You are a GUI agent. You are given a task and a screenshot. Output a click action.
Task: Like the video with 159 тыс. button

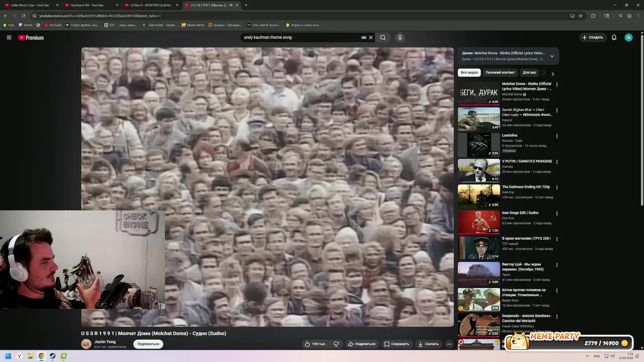315,344
